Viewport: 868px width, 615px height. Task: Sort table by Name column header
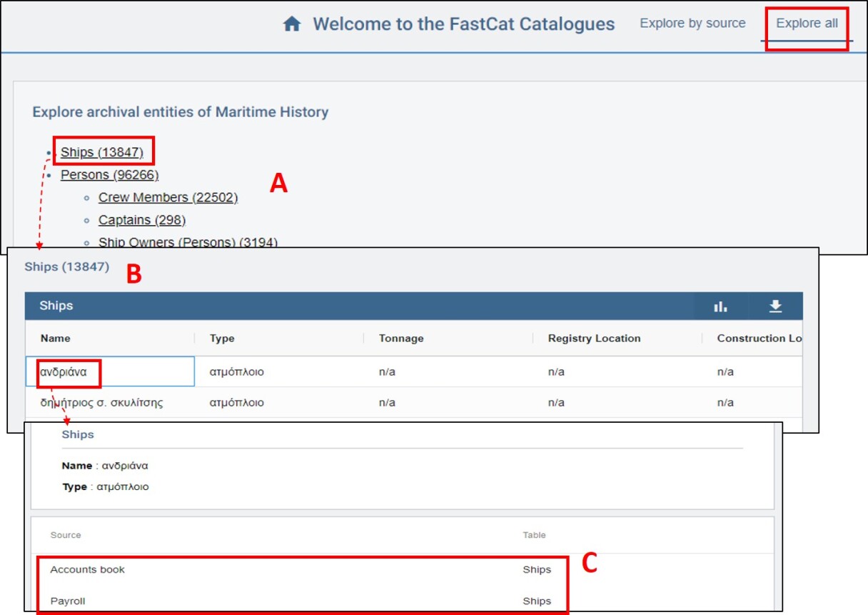[56, 339]
